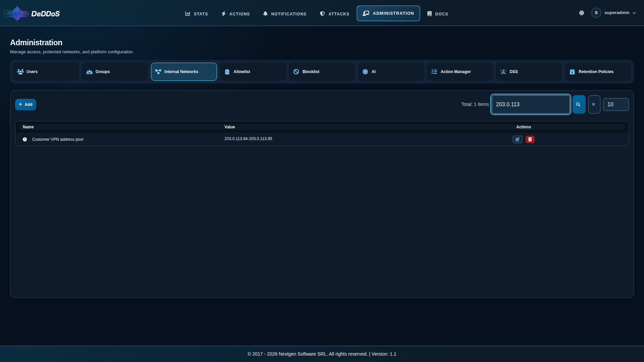Go to Notifications
644x362 pixels.
285,14
